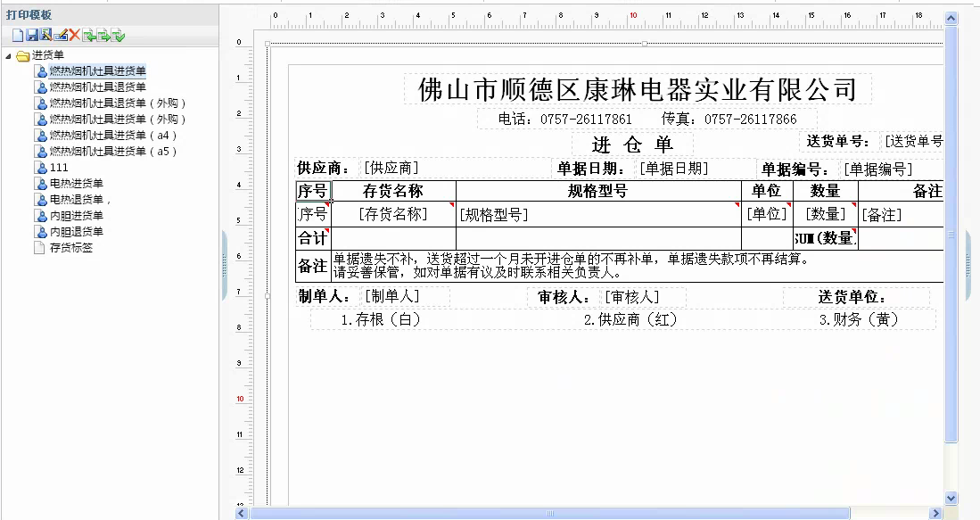Select the 送货单号： label
980x520 pixels.
point(837,141)
